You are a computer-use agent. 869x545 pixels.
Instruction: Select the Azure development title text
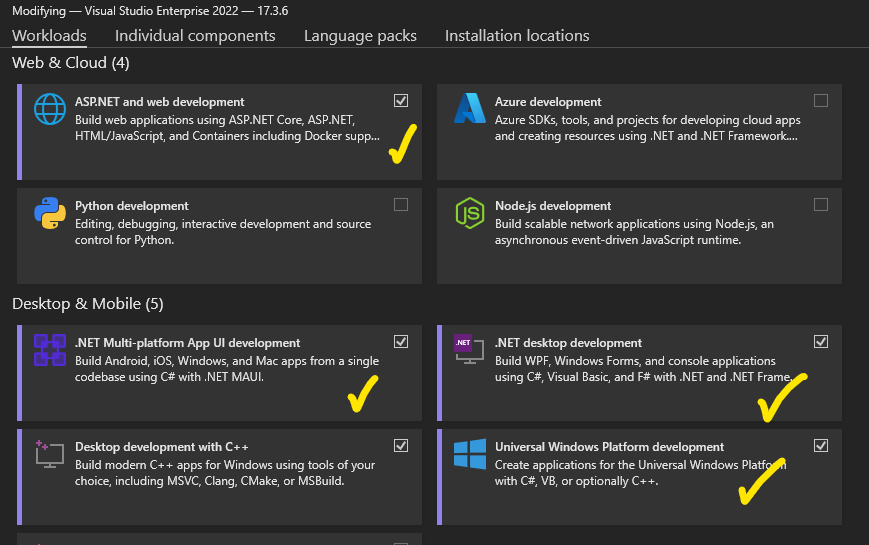coord(548,102)
